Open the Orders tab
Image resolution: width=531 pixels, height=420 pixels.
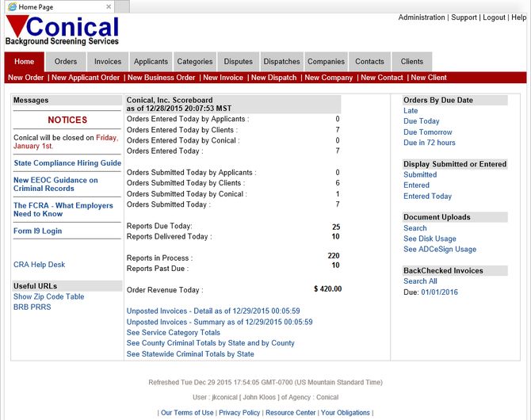(x=66, y=62)
